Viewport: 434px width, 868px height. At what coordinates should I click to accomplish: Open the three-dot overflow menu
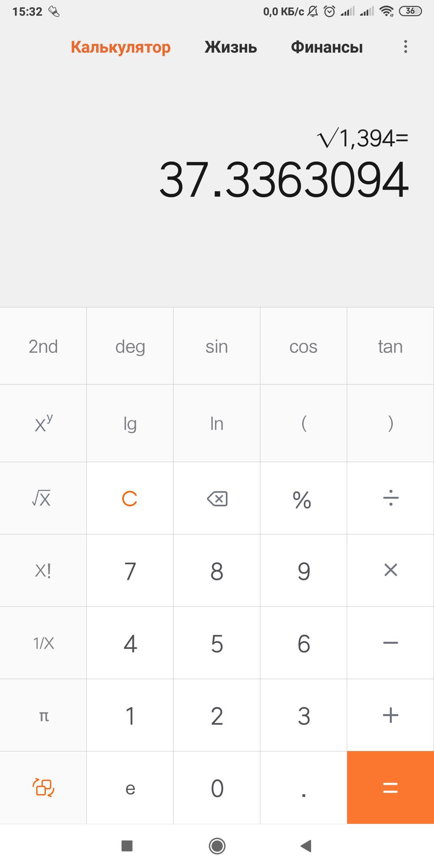405,47
